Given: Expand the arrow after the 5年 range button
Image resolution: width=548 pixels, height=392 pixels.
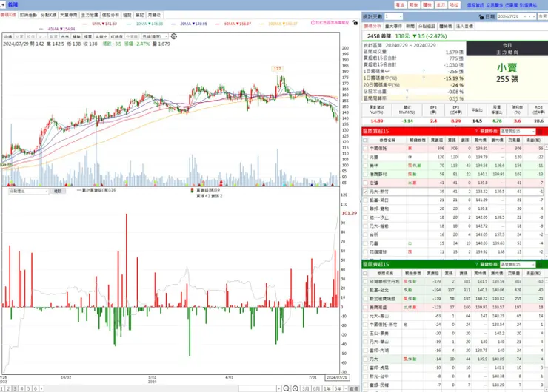Looking at the screenshot, I should tap(346, 388).
